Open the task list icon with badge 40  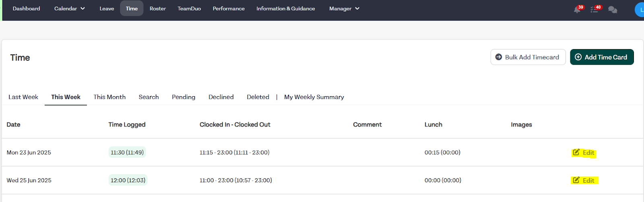(x=594, y=10)
